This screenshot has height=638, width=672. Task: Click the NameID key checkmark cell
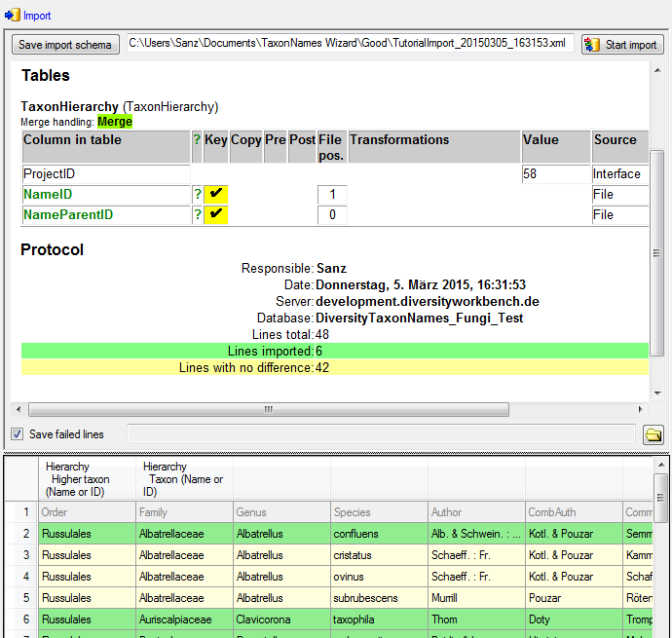(x=215, y=195)
